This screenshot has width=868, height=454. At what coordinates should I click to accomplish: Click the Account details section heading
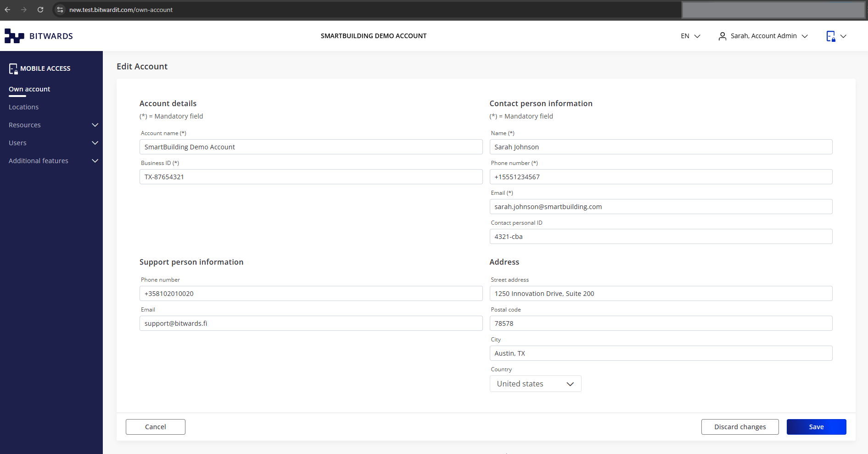(x=168, y=103)
